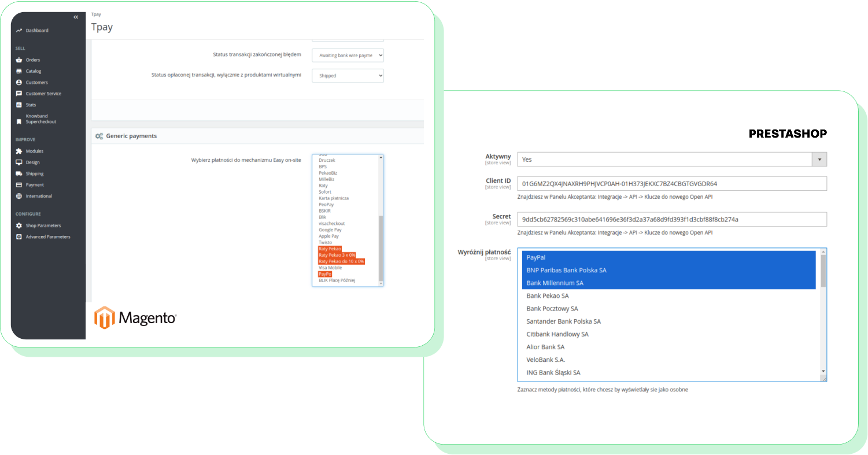
Task: Open the Shipped status dropdown
Action: click(x=348, y=76)
